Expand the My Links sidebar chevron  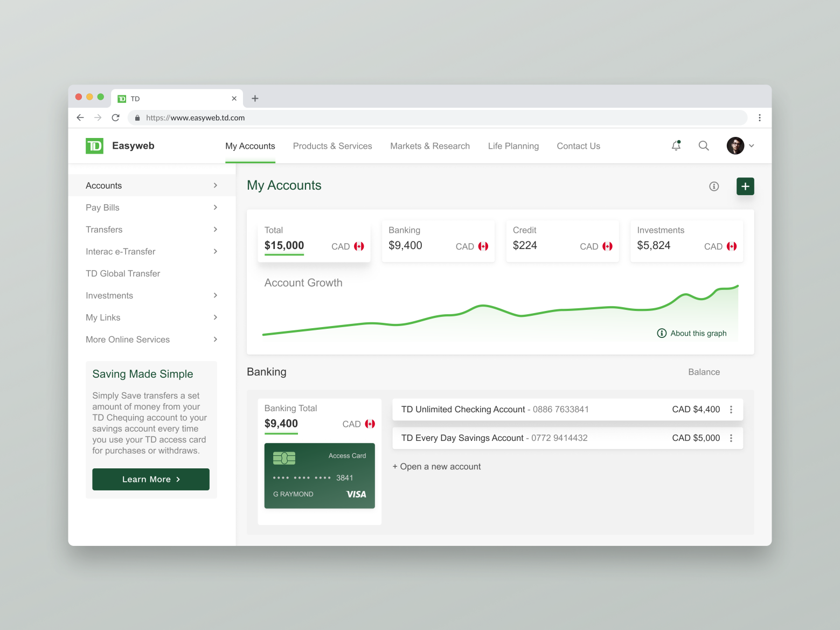[216, 317]
